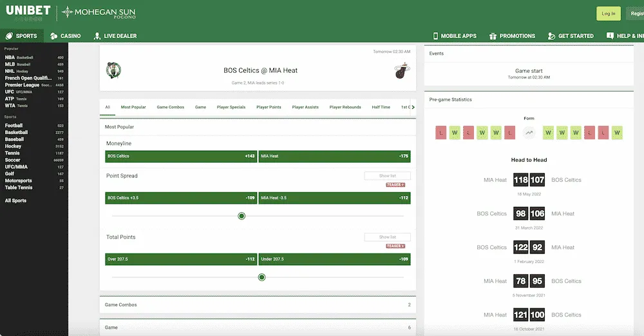Open Golf in Sports list
The height and width of the screenshot is (336, 644).
coord(34,173)
